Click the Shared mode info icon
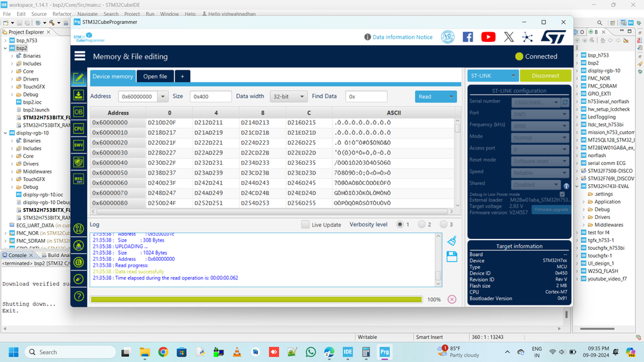The image size is (644, 362). tap(566, 186)
